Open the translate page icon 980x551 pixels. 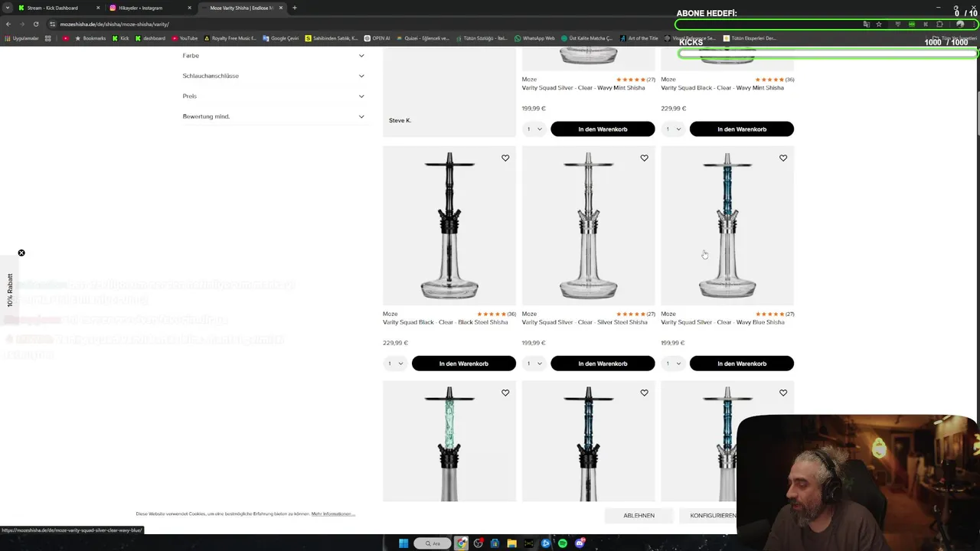(x=867, y=24)
